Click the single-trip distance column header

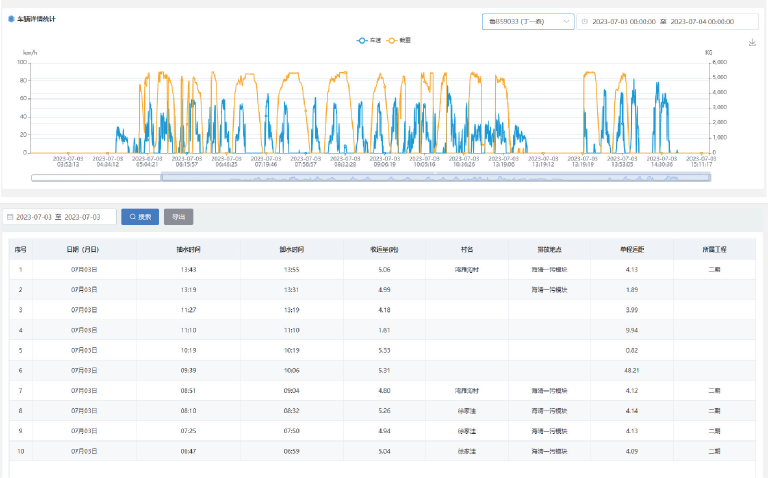click(x=632, y=249)
